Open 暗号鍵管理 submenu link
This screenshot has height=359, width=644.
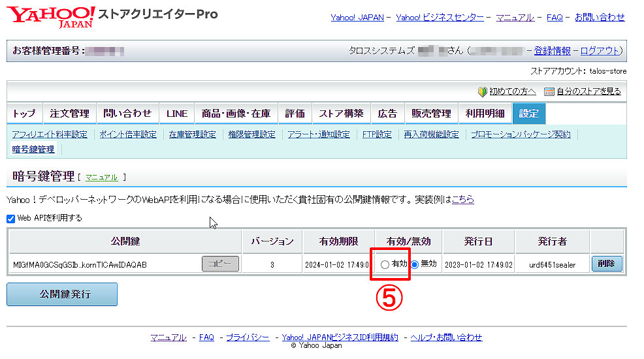tap(33, 149)
